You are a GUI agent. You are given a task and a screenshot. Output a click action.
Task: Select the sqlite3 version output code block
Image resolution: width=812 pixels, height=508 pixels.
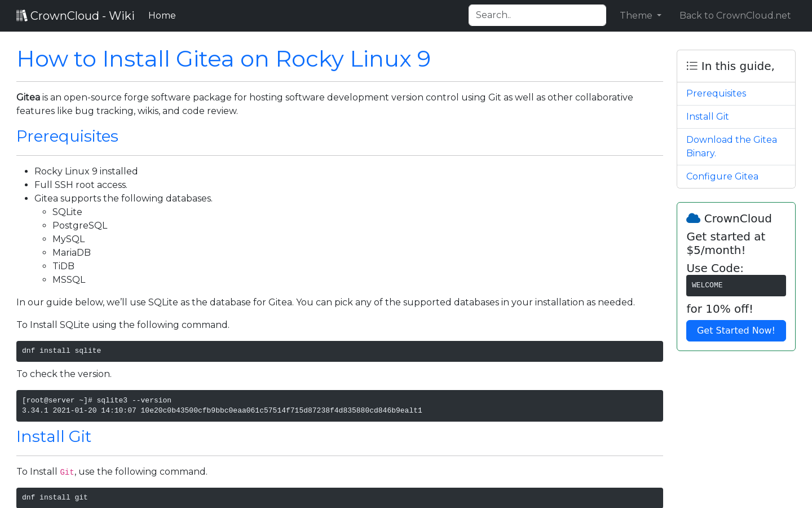(x=339, y=405)
